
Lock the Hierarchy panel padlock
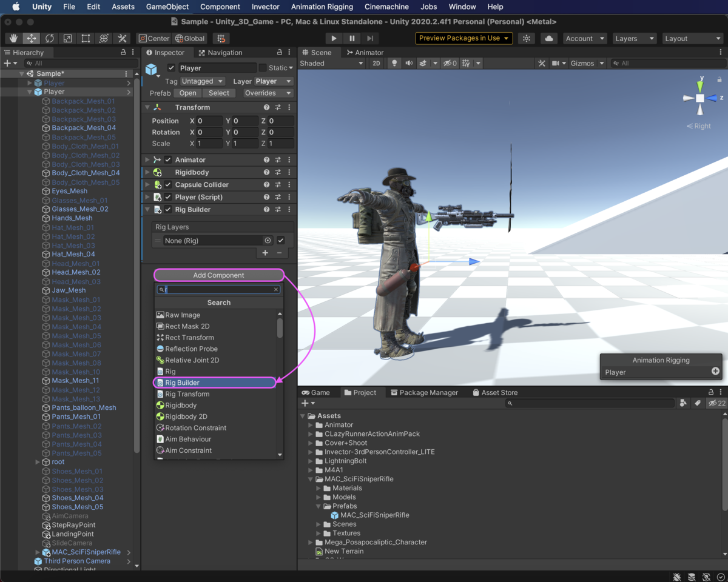123,53
